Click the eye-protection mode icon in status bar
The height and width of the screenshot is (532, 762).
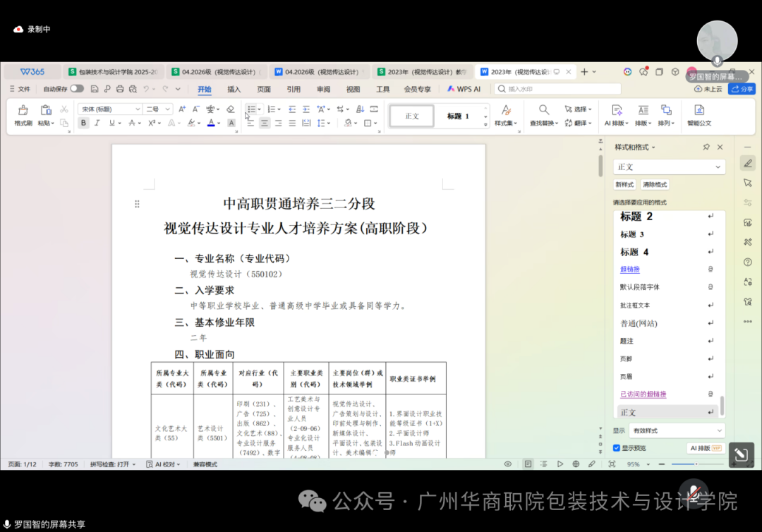[x=508, y=464]
